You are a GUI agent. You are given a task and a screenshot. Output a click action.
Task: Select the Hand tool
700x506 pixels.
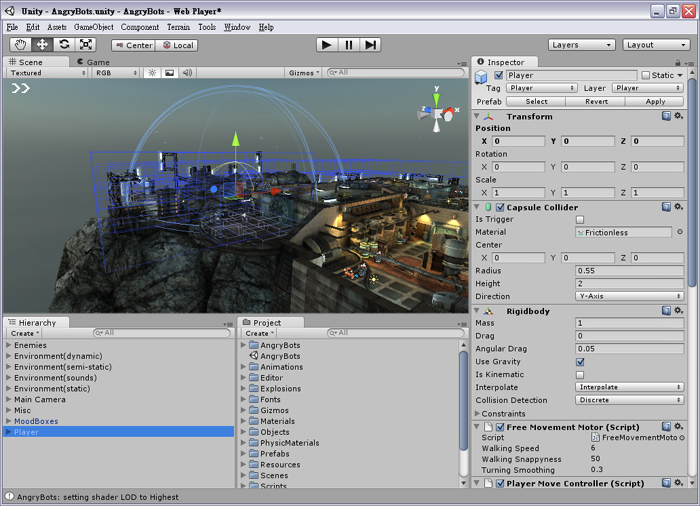pos(21,45)
